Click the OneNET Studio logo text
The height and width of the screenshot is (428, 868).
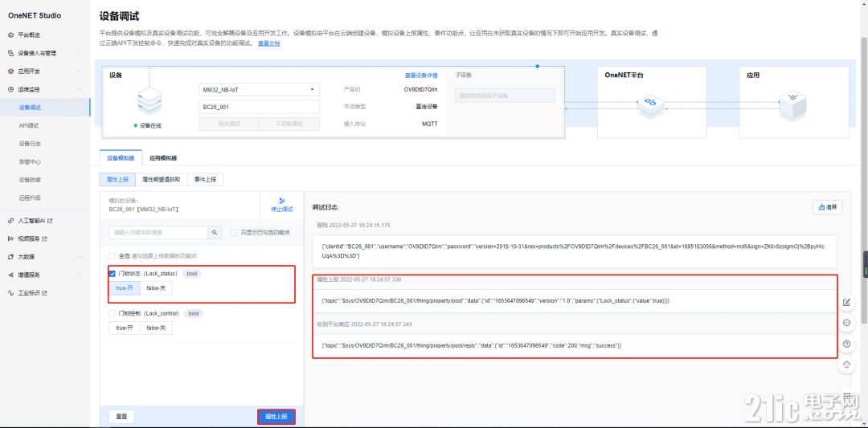pyautogui.click(x=35, y=15)
